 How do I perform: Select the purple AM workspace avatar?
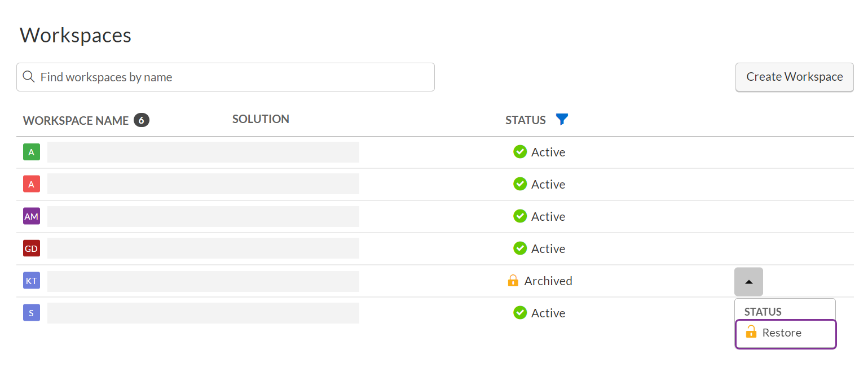point(31,216)
